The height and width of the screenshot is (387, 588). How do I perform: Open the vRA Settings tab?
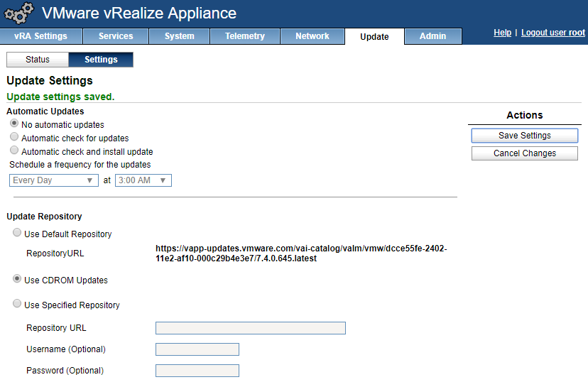click(41, 36)
